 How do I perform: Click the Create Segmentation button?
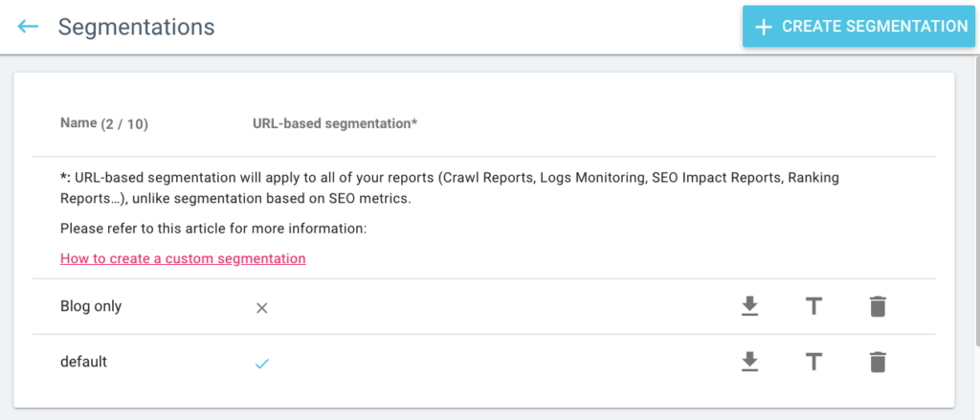858,26
